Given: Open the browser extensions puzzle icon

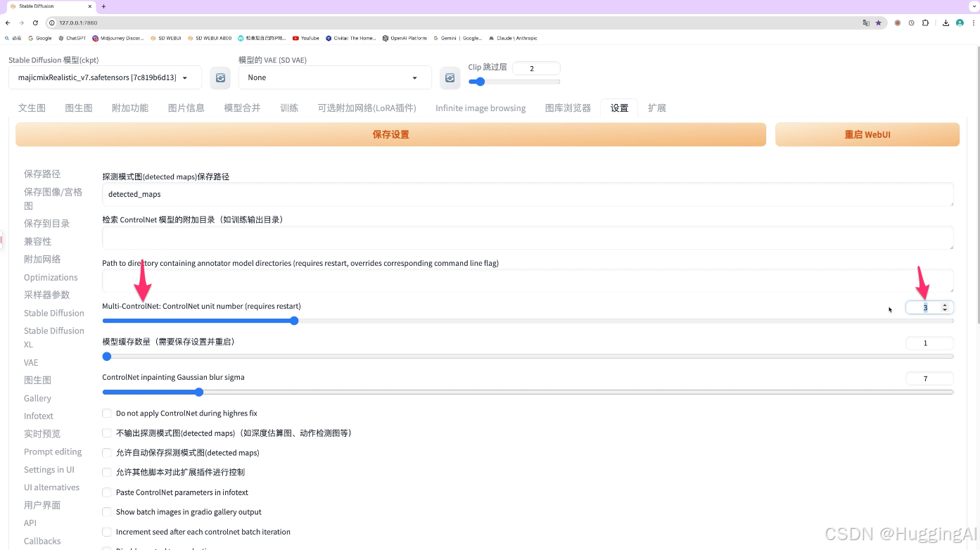Looking at the screenshot, I should pos(925,23).
